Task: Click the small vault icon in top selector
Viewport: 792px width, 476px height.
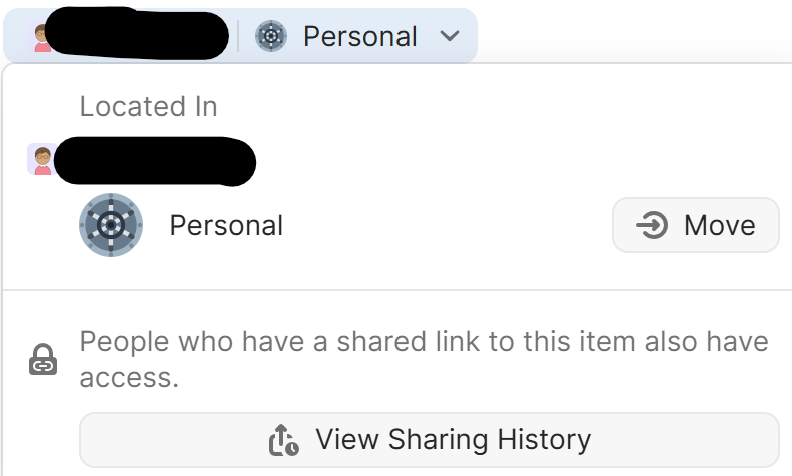Action: tap(271, 37)
